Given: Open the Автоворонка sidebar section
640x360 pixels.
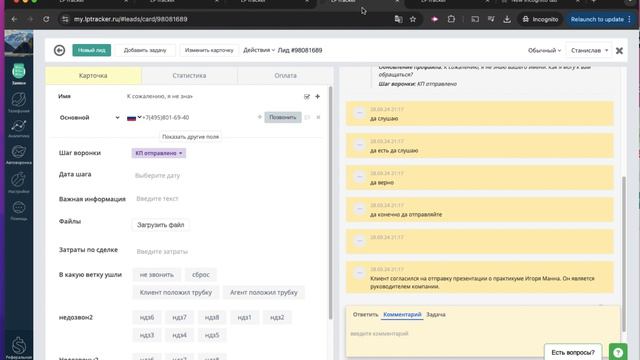Looking at the screenshot, I should (x=19, y=154).
